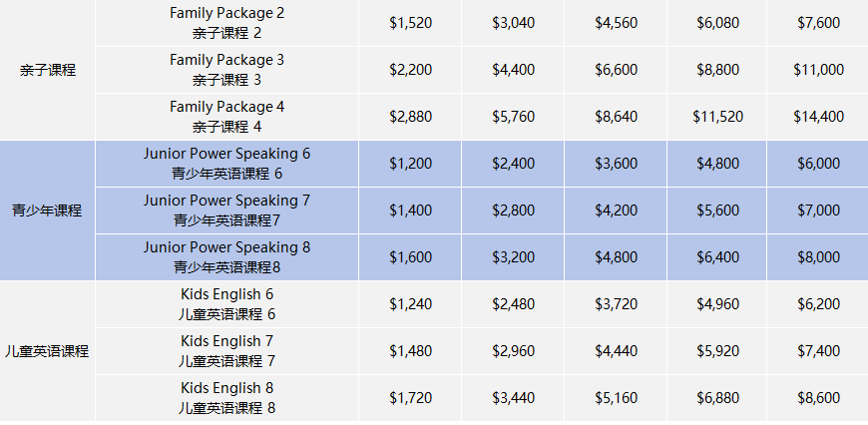Viewport: 868px width, 425px height.
Task: Click the Family Package 4 course cell
Action: (226, 117)
